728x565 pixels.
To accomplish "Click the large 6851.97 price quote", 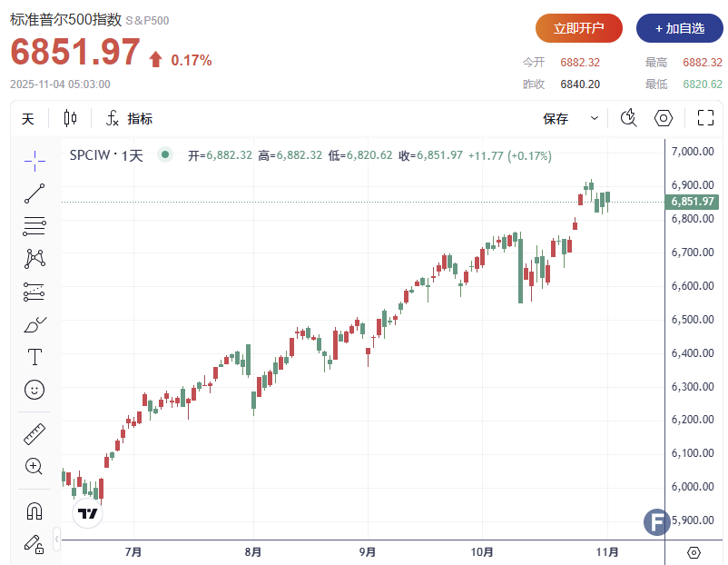I will click(x=75, y=52).
